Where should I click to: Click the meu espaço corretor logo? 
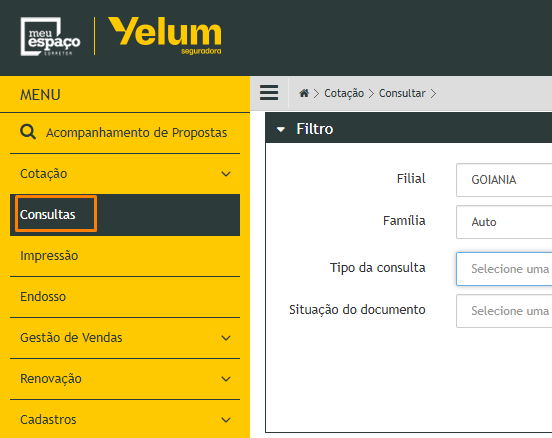pos(50,37)
